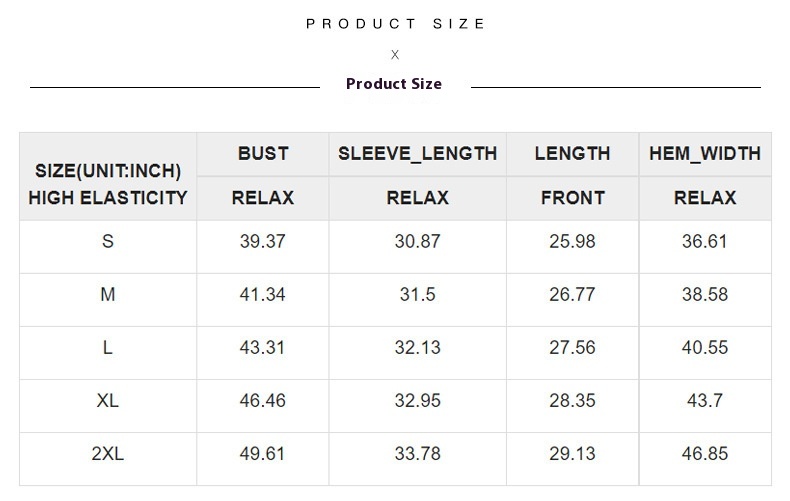This screenshot has width=790, height=501.
Task: Click the FRONT subheader under LENGTH
Action: (x=572, y=198)
